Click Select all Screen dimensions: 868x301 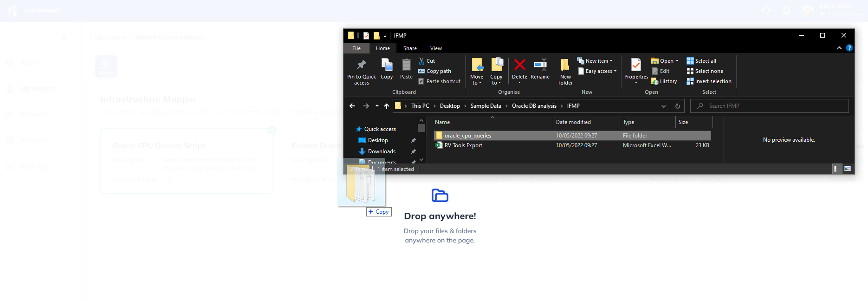[x=701, y=61]
